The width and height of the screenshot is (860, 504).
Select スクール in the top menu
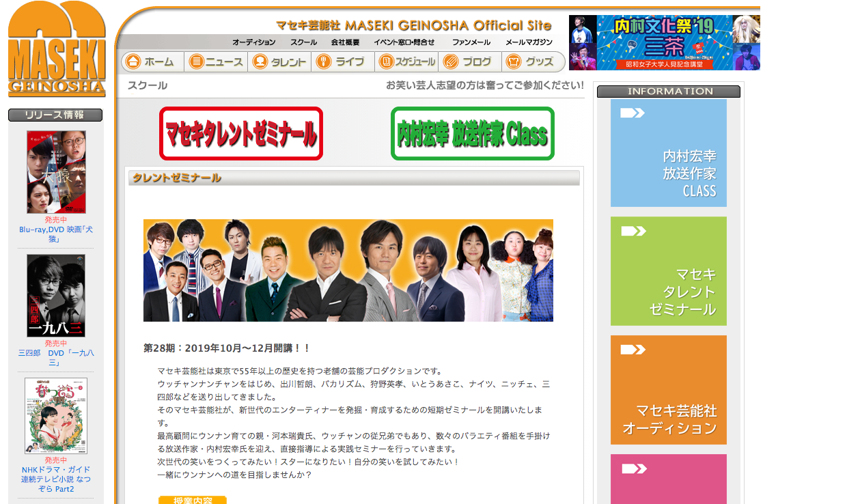(x=304, y=42)
